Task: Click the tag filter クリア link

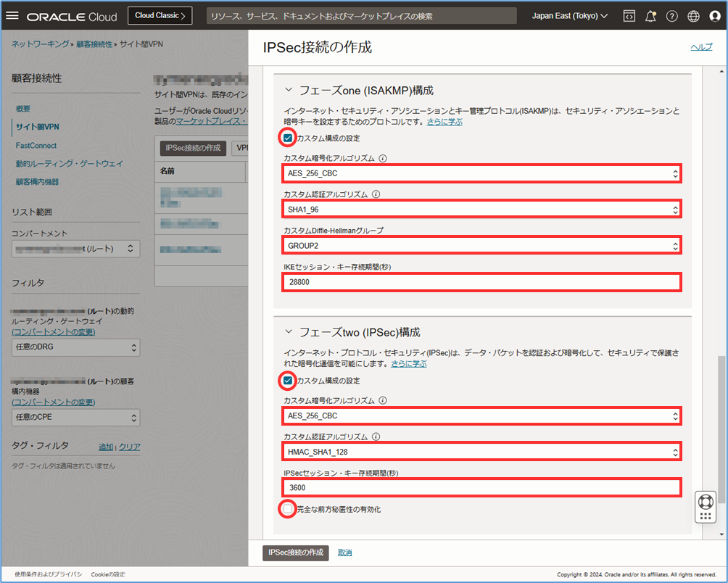Action: 130,447
